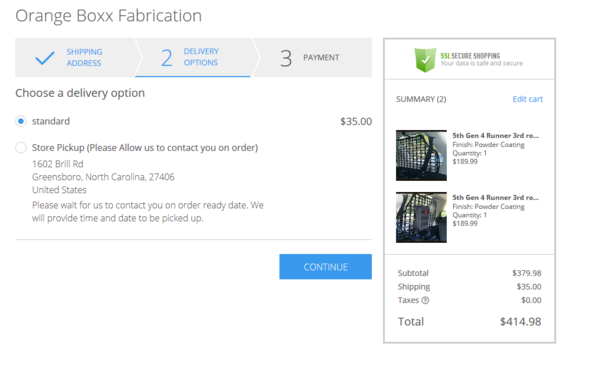Image resolution: width=600 pixels, height=392 pixels.
Task: Click the Shipping Address checkmark icon
Action: [x=45, y=58]
